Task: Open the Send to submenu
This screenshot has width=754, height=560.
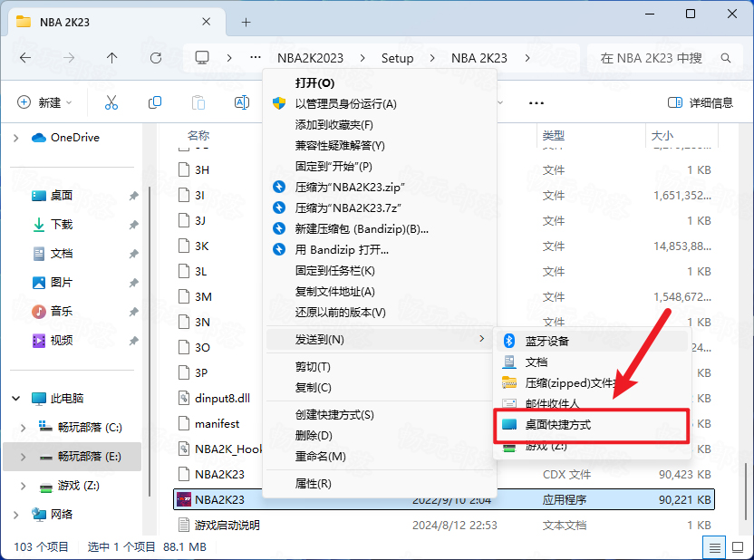Action: pos(380,340)
